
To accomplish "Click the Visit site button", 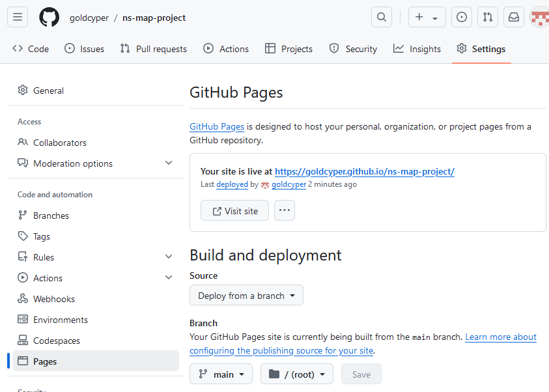I will pos(234,210).
